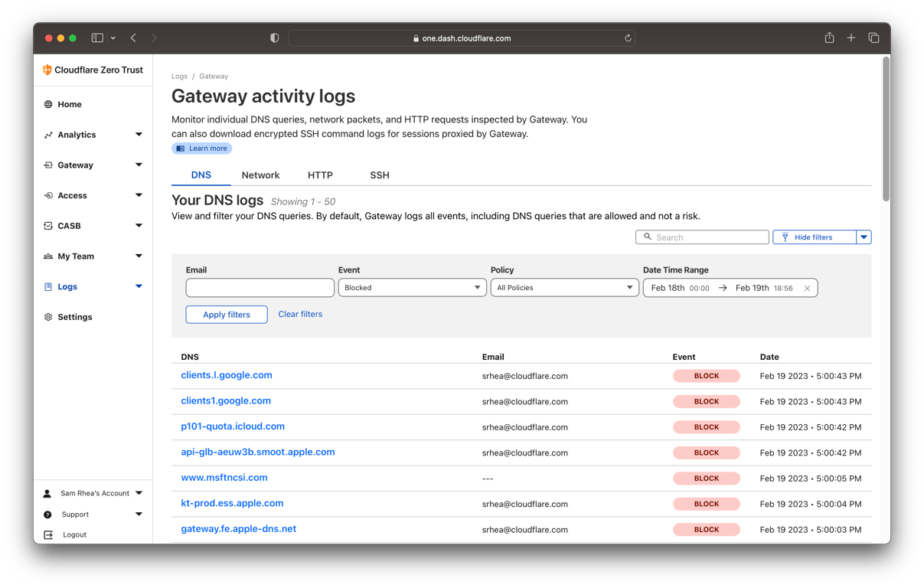Expand Sam Rhea's Account menu arrow
Viewport: 924px width, 588px height.
click(139, 494)
